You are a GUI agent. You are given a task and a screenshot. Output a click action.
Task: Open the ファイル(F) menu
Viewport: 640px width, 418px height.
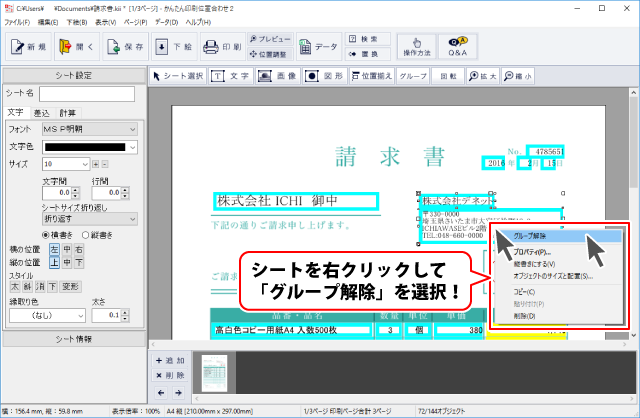pyautogui.click(x=17, y=22)
